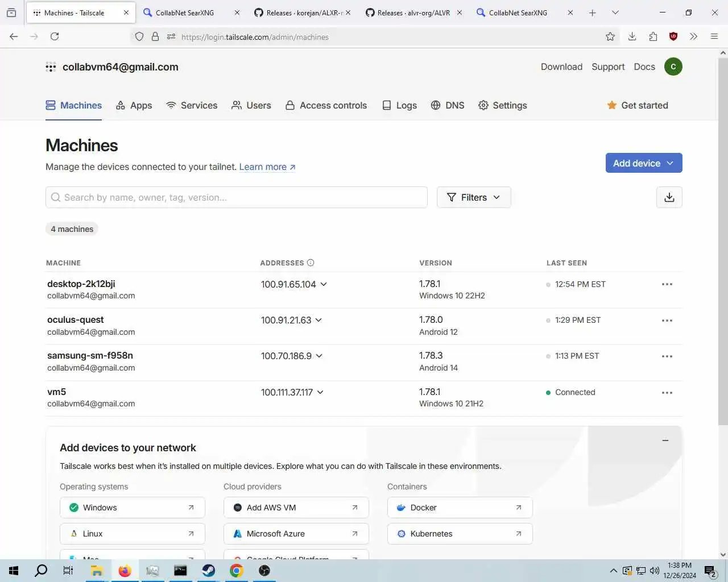The image size is (728, 582).
Task: Click the Addresses info icon
Action: pos(311,263)
